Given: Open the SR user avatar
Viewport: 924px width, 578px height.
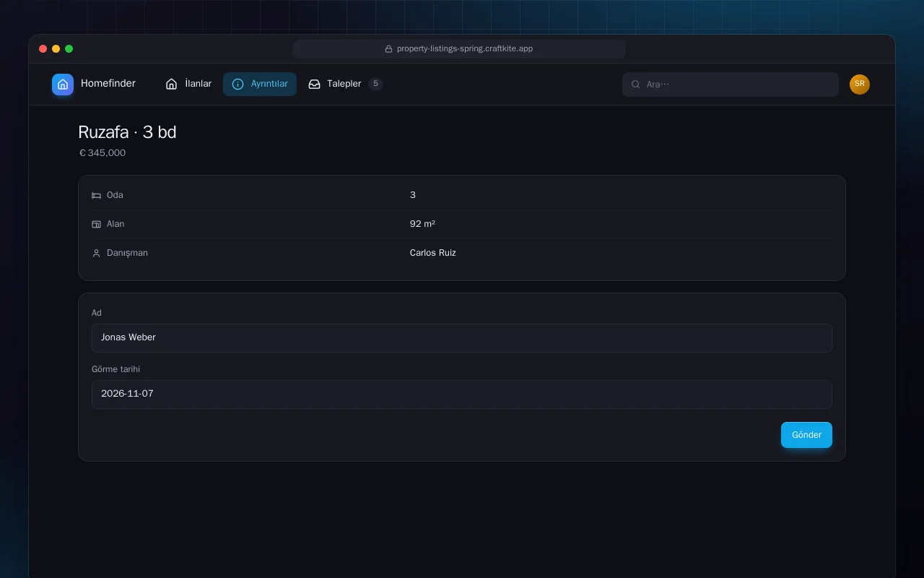Looking at the screenshot, I should [x=860, y=85].
